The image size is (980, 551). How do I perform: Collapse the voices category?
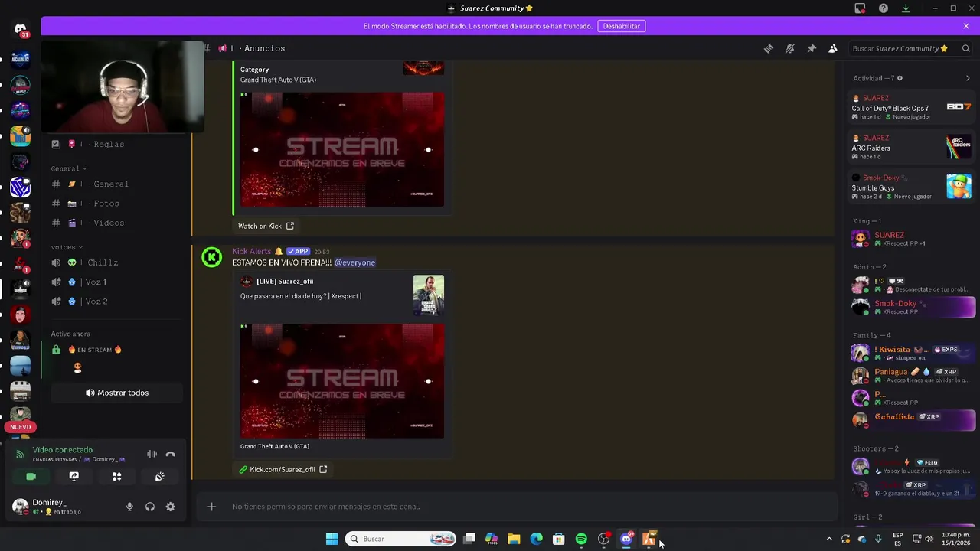coord(67,247)
